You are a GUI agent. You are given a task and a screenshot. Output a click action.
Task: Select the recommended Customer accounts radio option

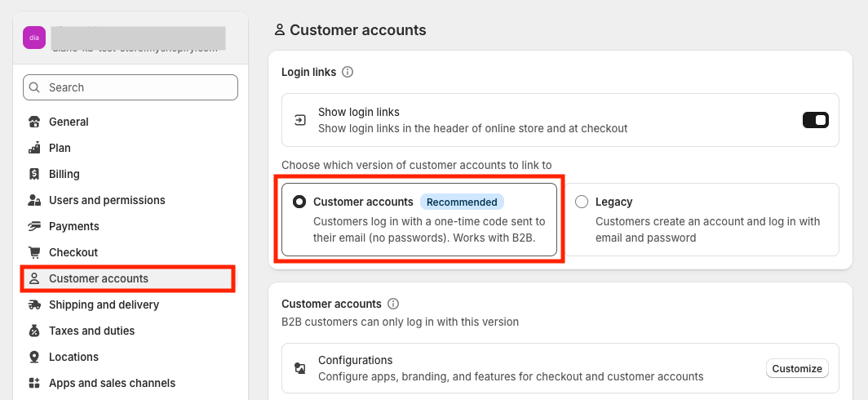click(299, 202)
